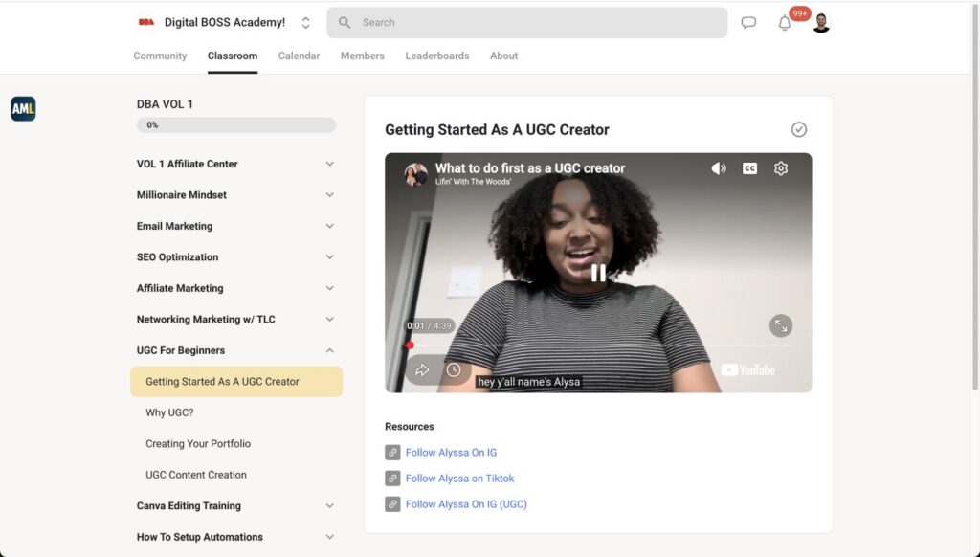Go to the Community tab
980x557 pixels.
point(160,56)
